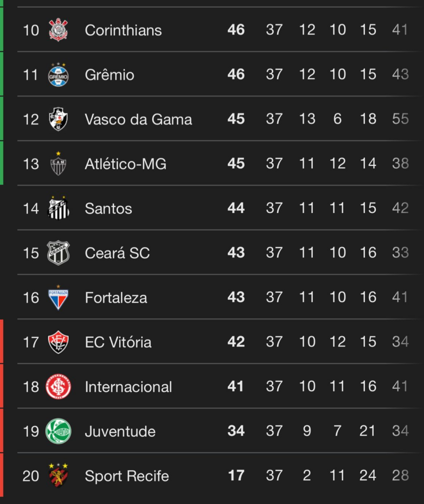Tap the Santos club crest
The width and height of the screenshot is (424, 504).
click(58, 208)
